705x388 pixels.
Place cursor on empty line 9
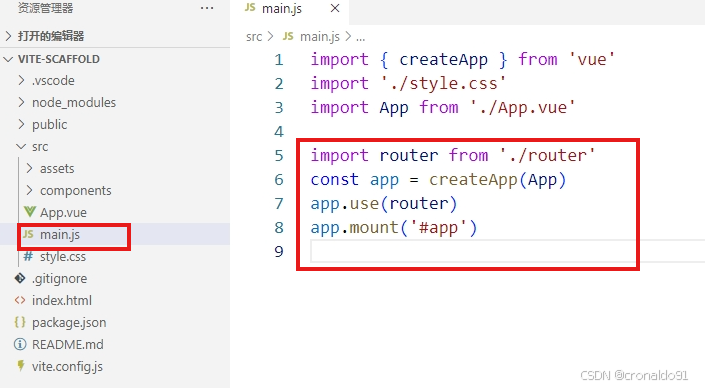507,251
